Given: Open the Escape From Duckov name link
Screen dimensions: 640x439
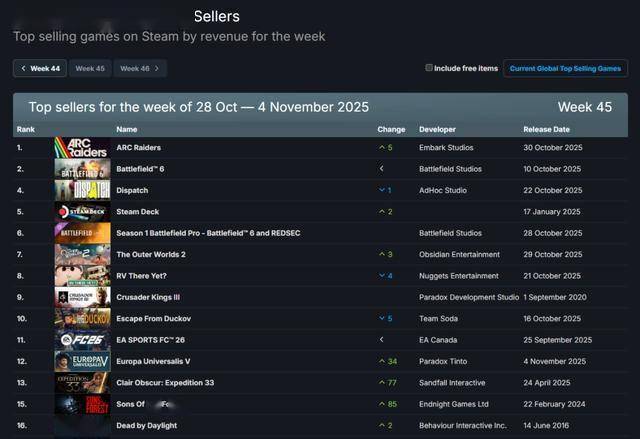Looking at the screenshot, I should 153,319.
